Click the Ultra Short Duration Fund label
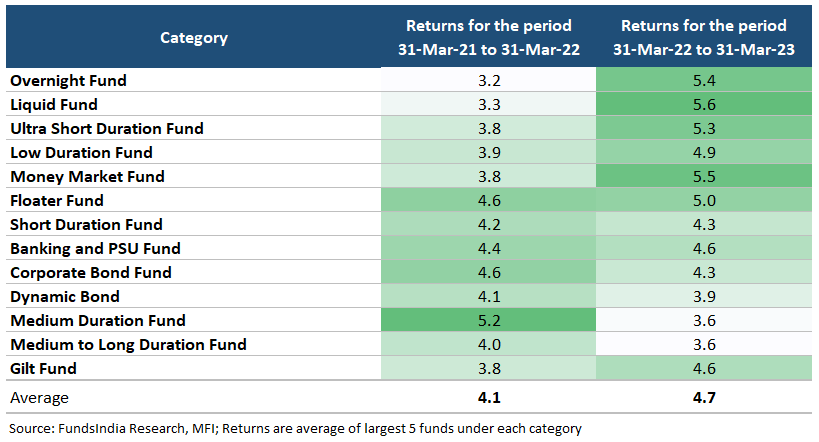Image resolution: width=819 pixels, height=442 pixels. coord(106,128)
